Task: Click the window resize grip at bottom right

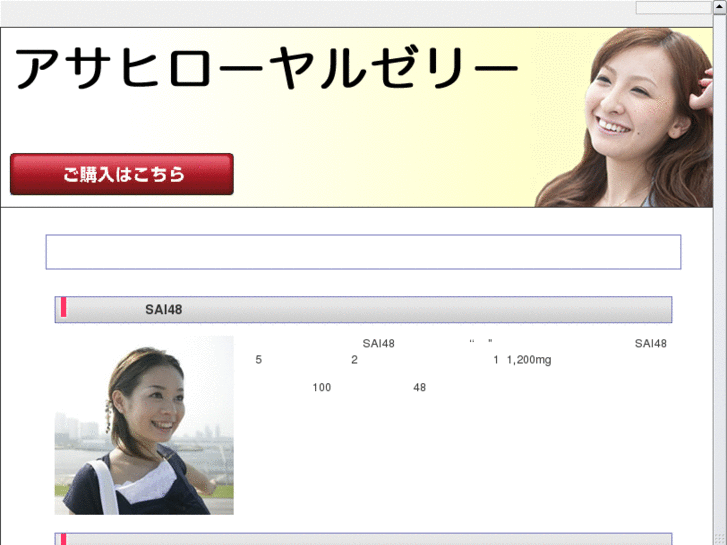Action: (x=720, y=539)
